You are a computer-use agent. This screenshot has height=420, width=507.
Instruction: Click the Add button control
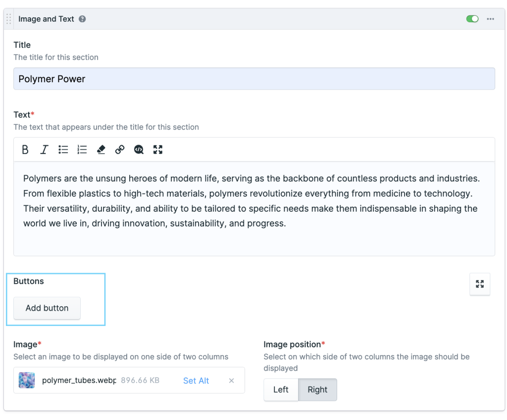47,308
